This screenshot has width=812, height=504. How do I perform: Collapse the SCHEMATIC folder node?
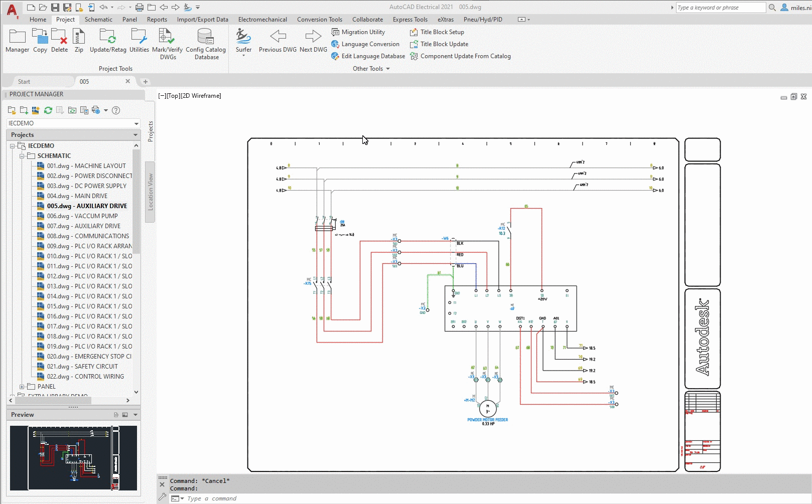pos(22,156)
